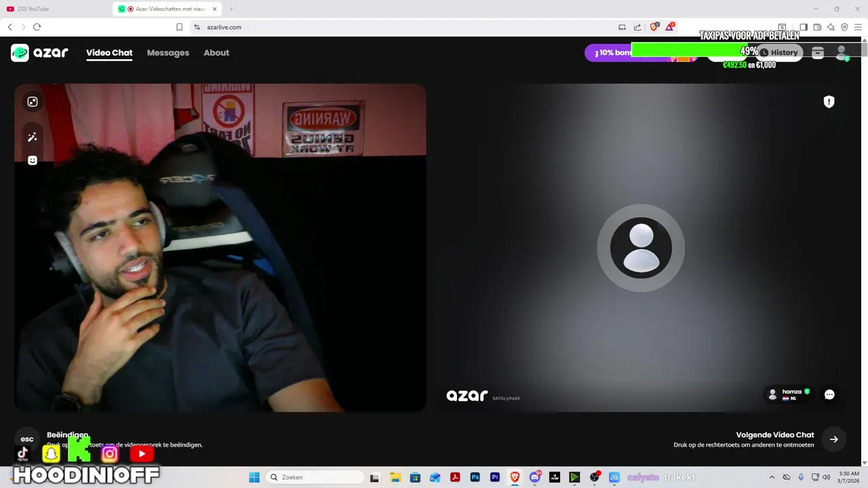The image size is (868, 488).
Task: Show hidden system tray icons
Action: coord(772,477)
